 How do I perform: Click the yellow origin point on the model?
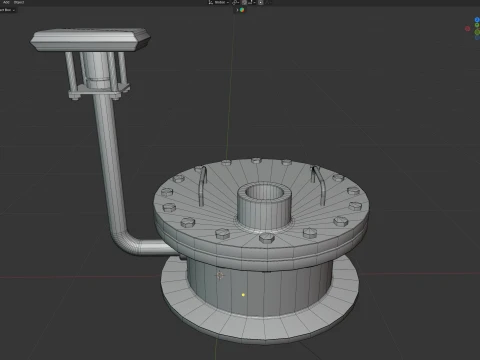coord(243,295)
